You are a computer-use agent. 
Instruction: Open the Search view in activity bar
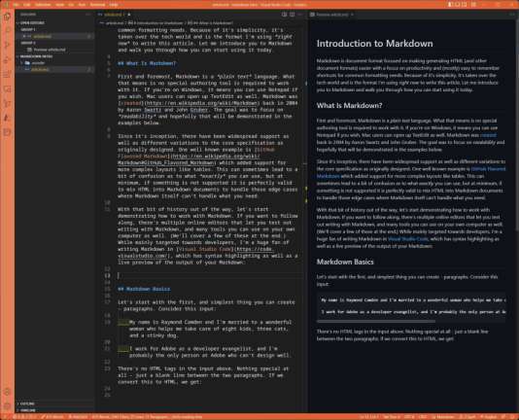click(x=7, y=30)
